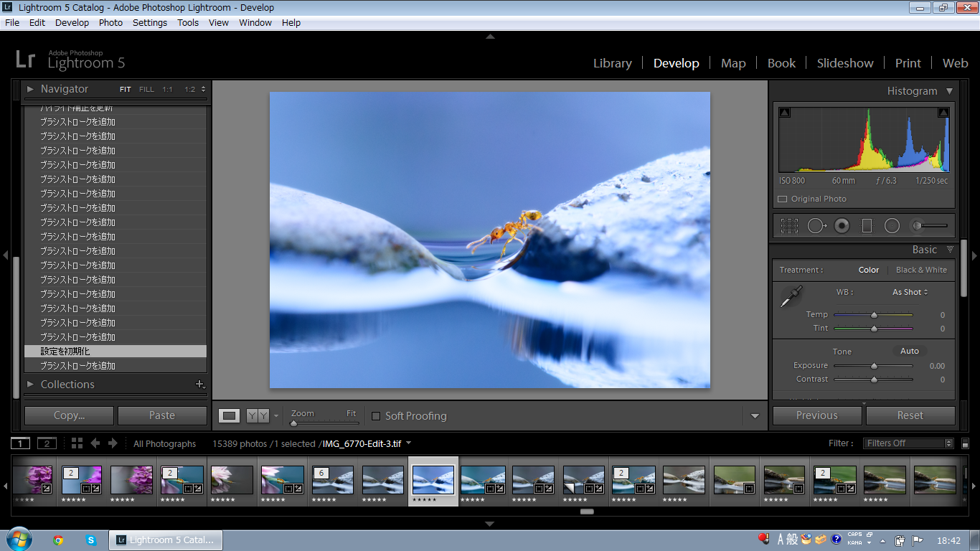Click the toolbar Zoom slider
This screenshot has width=980, height=551.
(x=324, y=423)
